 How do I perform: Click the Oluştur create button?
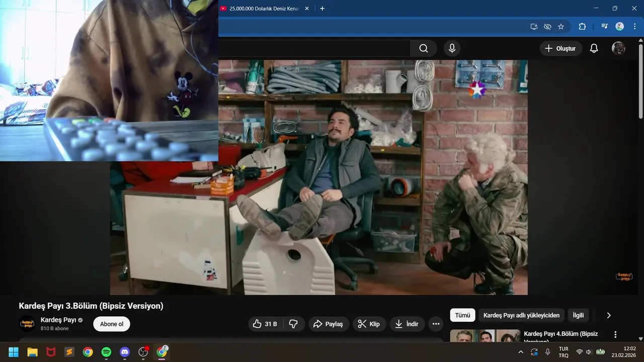tap(561, 48)
